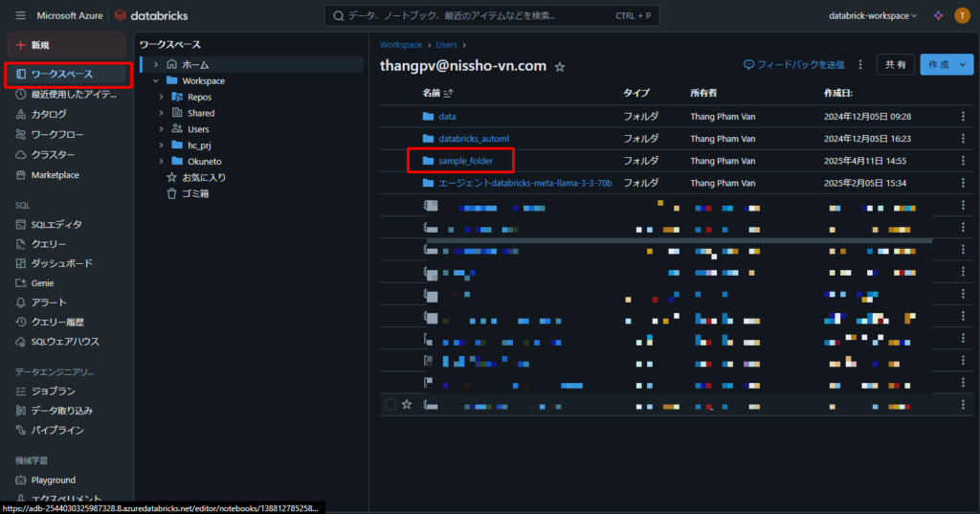Open the user avatar T menu
The height and width of the screenshot is (514, 980).
pyautogui.click(x=962, y=15)
